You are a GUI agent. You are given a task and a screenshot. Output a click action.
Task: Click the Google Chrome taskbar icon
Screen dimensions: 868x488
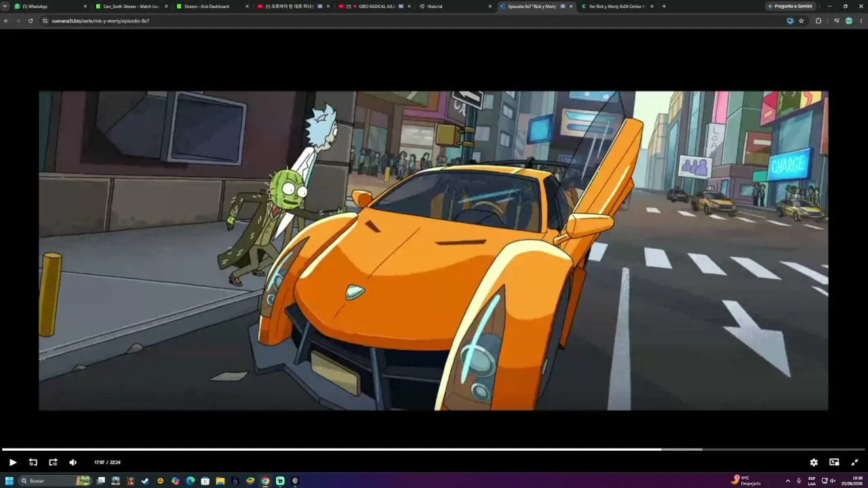(x=265, y=481)
